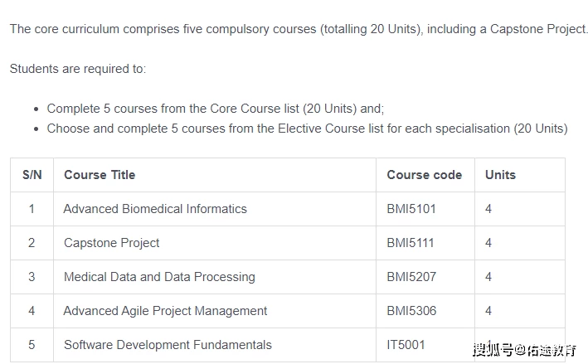Click the Units column header

500,175
